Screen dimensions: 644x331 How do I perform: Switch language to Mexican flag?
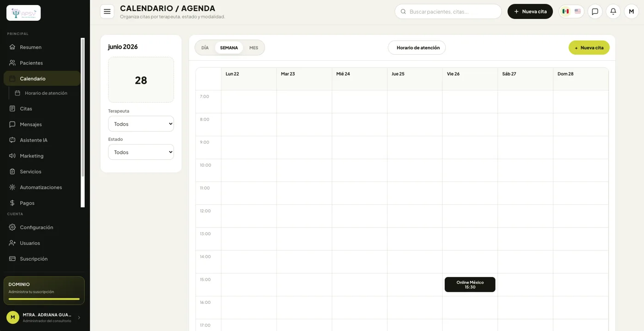pos(565,12)
